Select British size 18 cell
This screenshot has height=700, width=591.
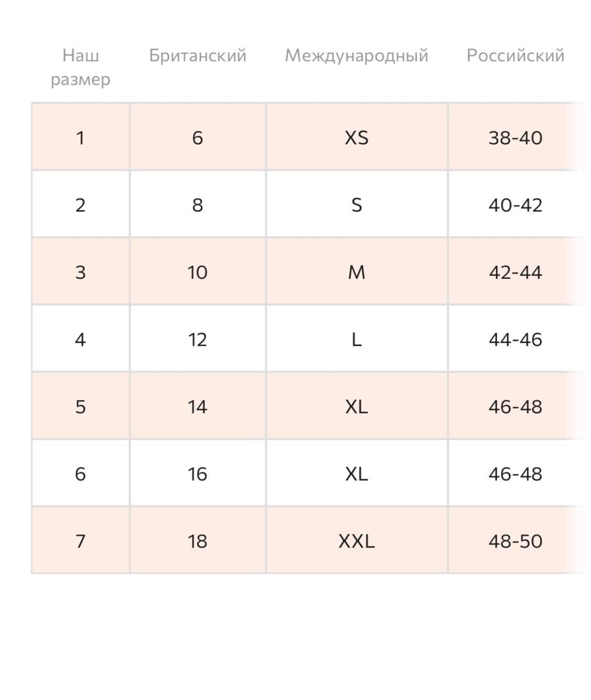(198, 541)
